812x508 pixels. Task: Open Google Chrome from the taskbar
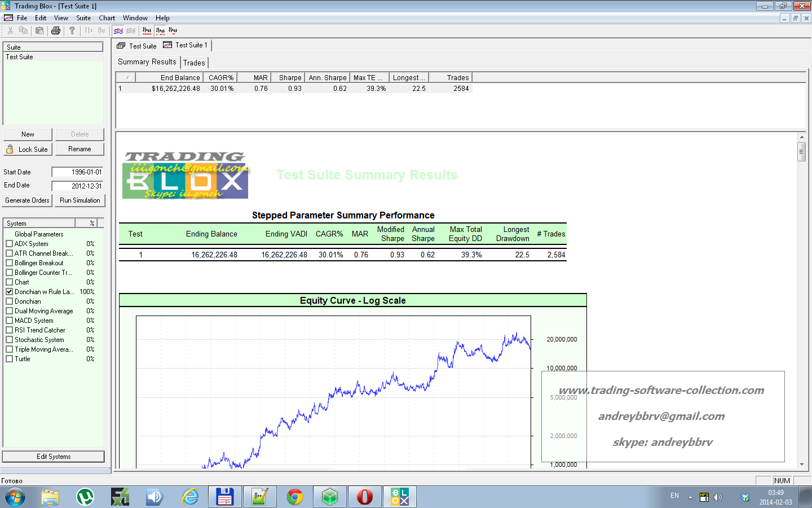tap(295, 497)
